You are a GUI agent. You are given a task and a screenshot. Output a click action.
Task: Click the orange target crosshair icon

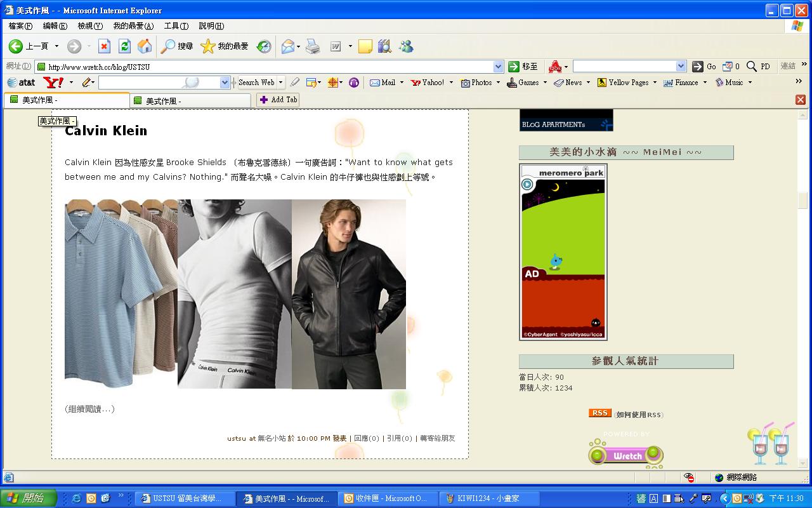coord(332,83)
